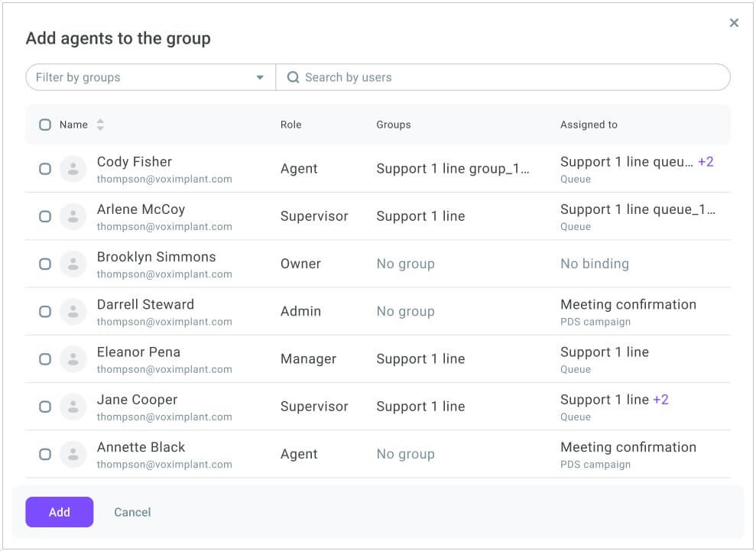Click 'No group' in Darrell Steward's row
Image resolution: width=756 pixels, height=551 pixels.
405,311
